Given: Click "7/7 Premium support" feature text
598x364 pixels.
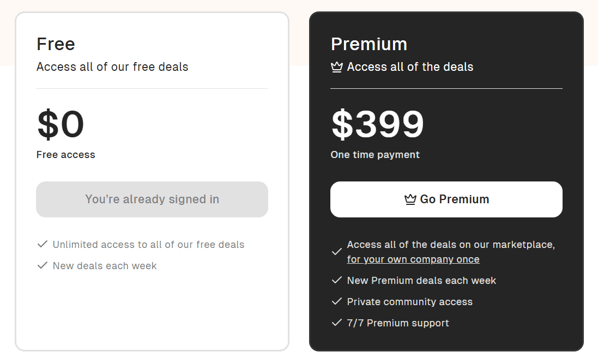Looking at the screenshot, I should [x=398, y=323].
